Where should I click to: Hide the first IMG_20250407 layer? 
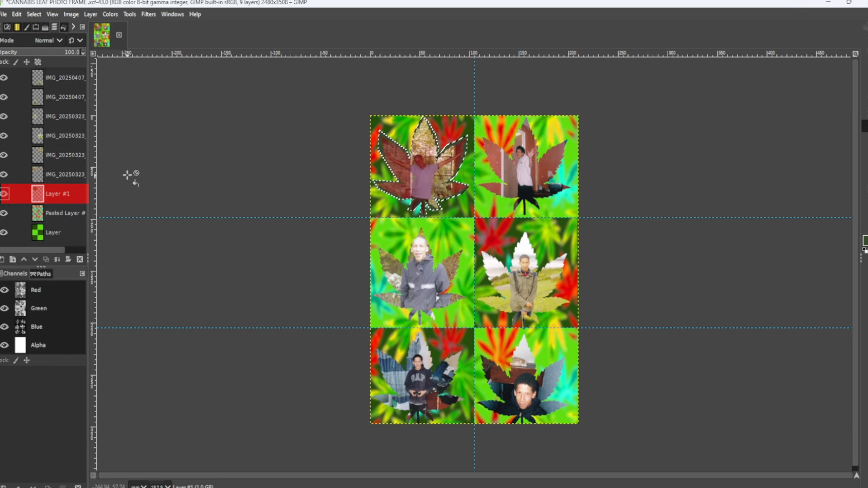(4, 78)
